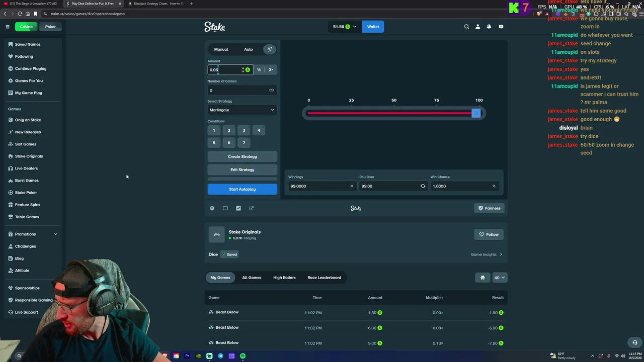Switch to the My Games tab

[x=220, y=278]
